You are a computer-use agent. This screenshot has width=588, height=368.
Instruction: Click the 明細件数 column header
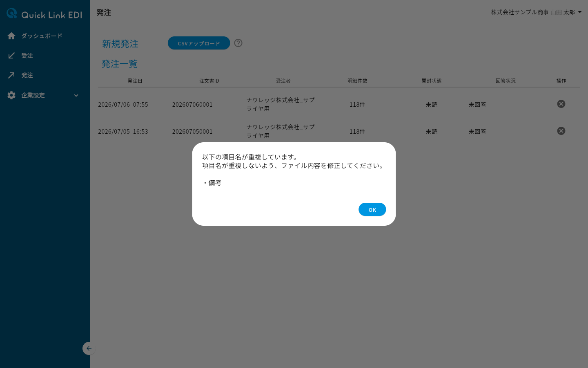click(x=357, y=81)
